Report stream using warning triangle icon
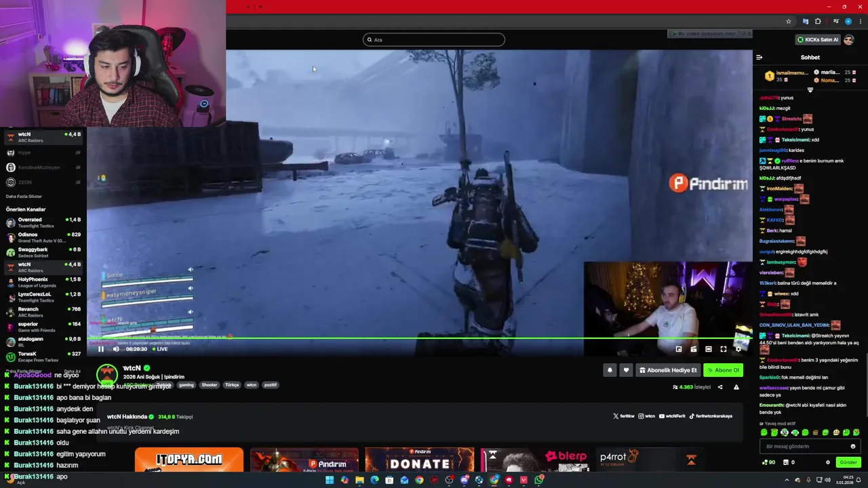Viewport: 868px width, 488px height. (736, 387)
